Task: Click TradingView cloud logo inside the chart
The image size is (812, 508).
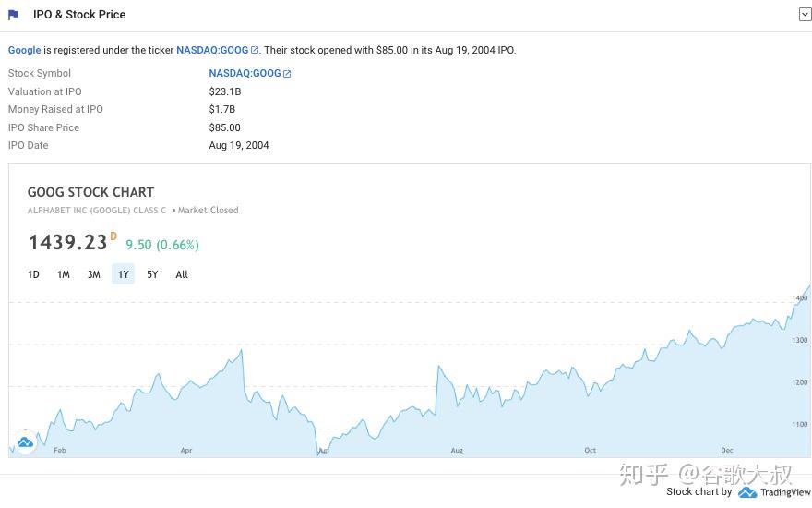Action: (25, 441)
